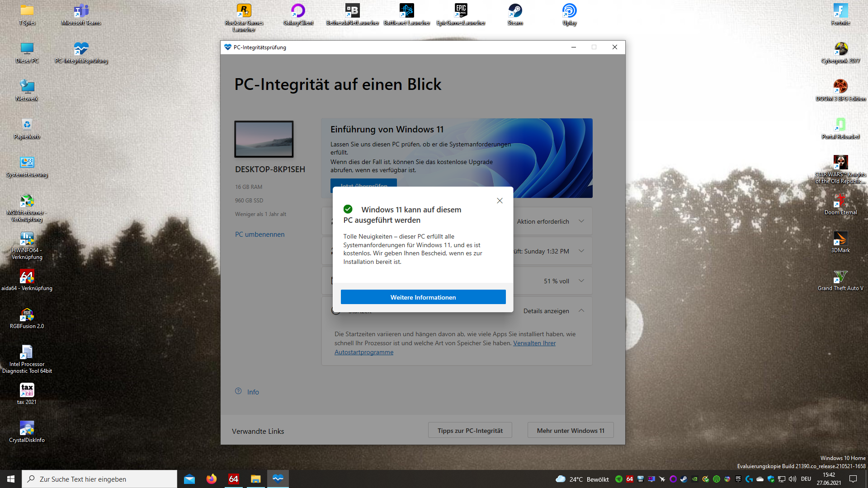868x488 pixels.
Task: Open Uplay desktop shortcut
Action: tap(569, 11)
